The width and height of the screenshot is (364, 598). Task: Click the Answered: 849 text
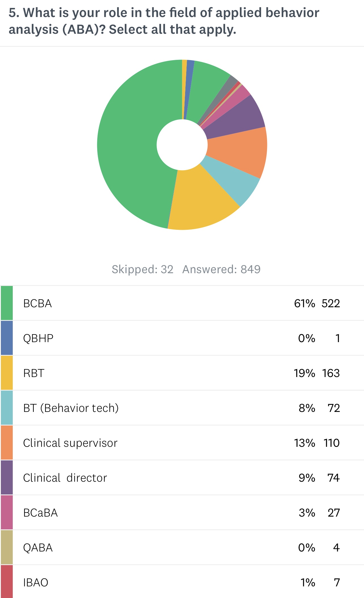221,269
